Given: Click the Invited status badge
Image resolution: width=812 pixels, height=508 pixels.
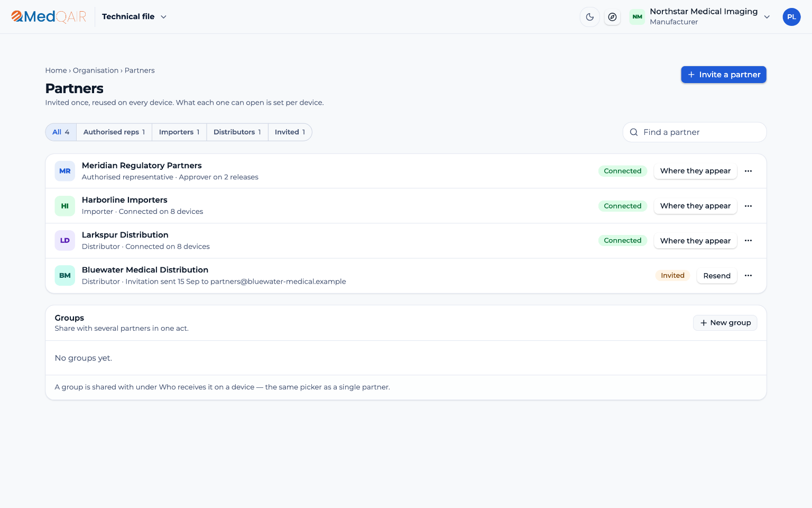Looking at the screenshot, I should pos(672,276).
